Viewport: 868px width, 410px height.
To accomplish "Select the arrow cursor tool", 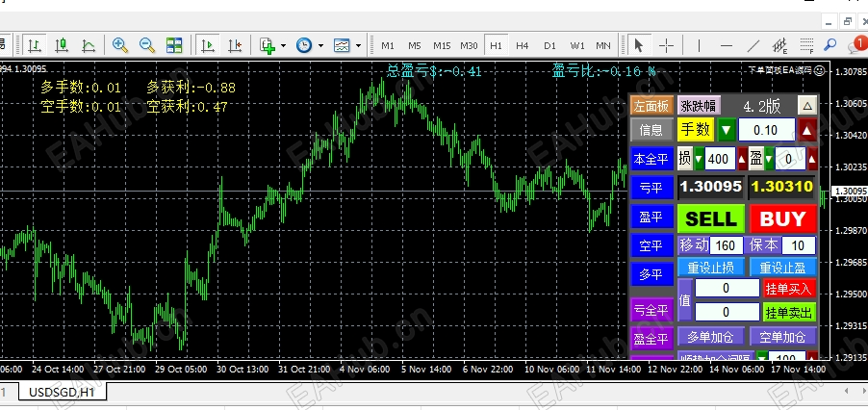I will pyautogui.click(x=639, y=45).
